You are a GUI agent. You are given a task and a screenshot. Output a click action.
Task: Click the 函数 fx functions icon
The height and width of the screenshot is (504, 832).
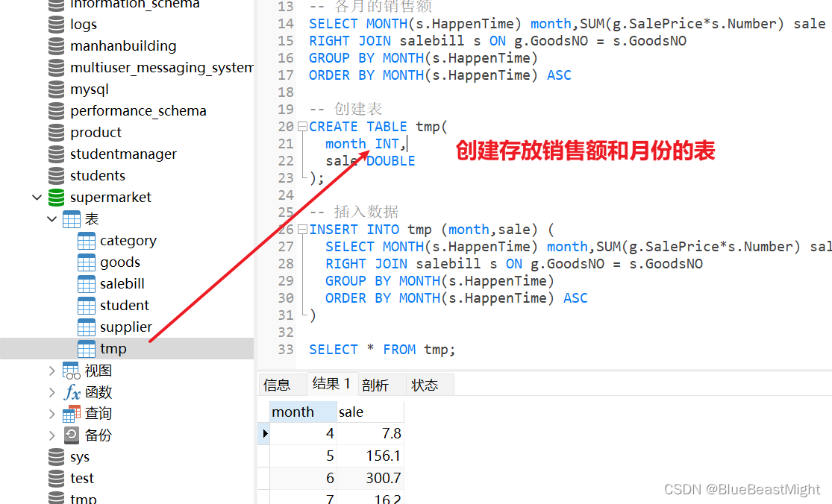point(72,392)
